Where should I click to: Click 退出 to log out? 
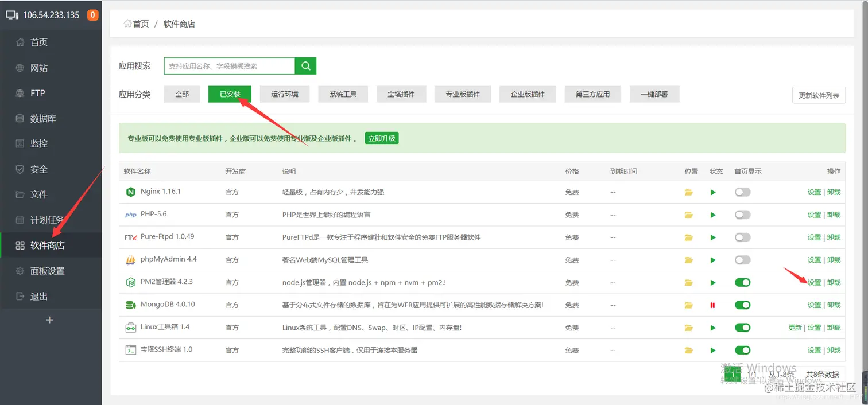point(51,297)
